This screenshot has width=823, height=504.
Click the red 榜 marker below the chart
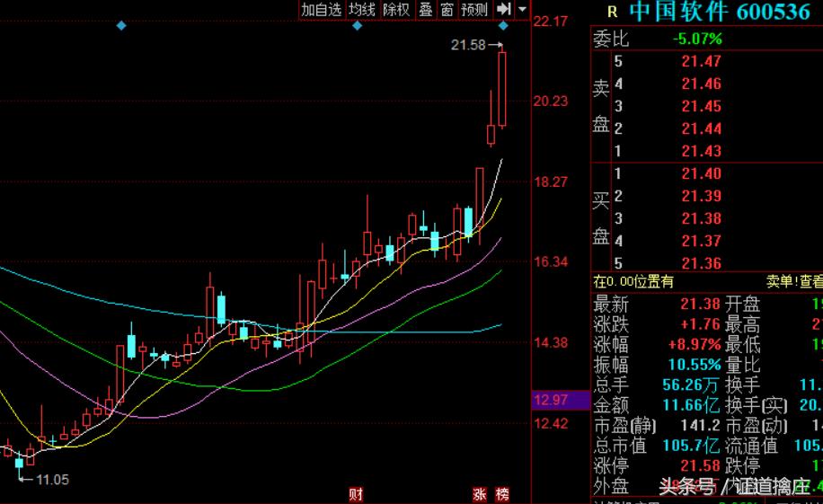click(502, 494)
